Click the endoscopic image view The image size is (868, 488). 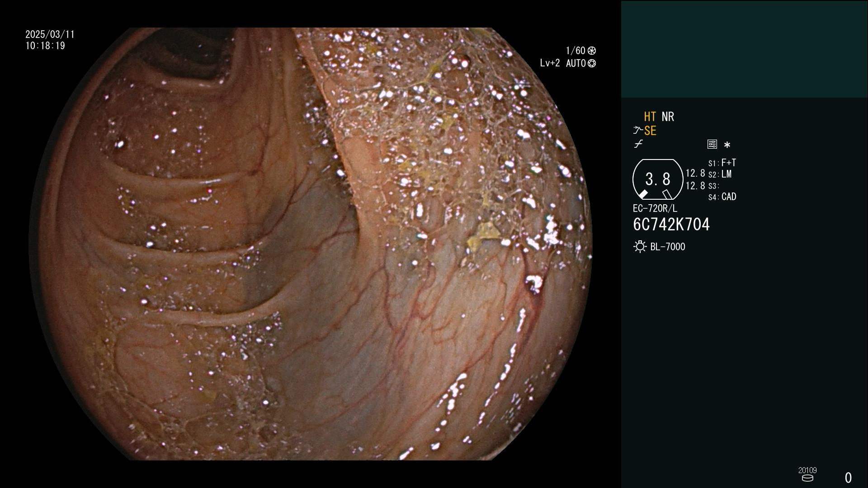tap(311, 244)
